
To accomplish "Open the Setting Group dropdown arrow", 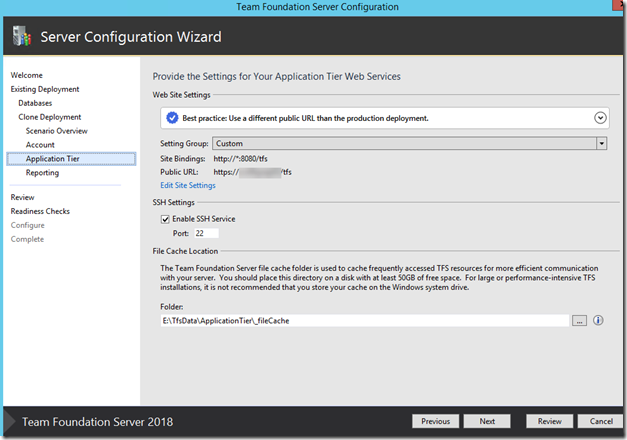I will tap(601, 143).
